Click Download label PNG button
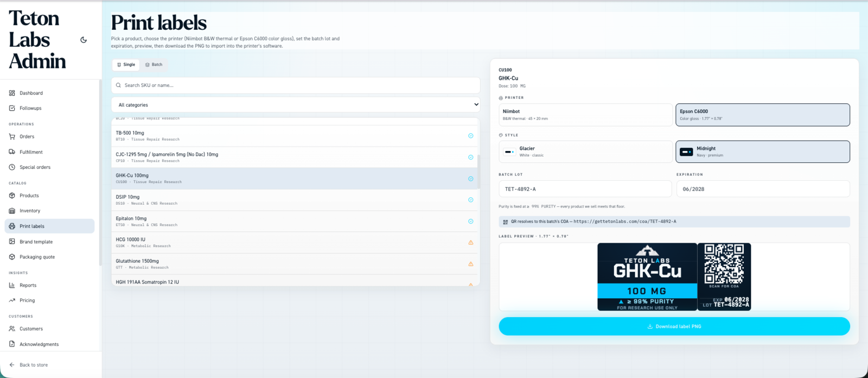 (674, 326)
